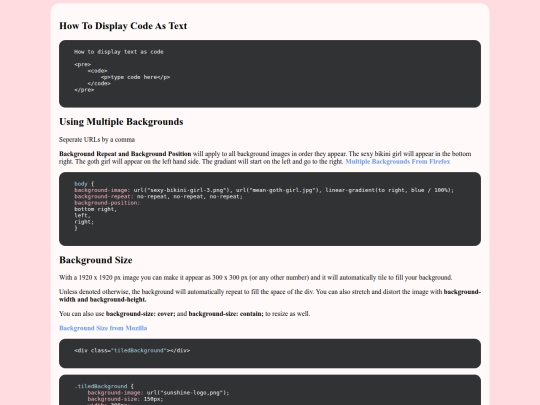Open the Background Size from Mozilla link
The height and width of the screenshot is (405, 540).
pos(103,328)
